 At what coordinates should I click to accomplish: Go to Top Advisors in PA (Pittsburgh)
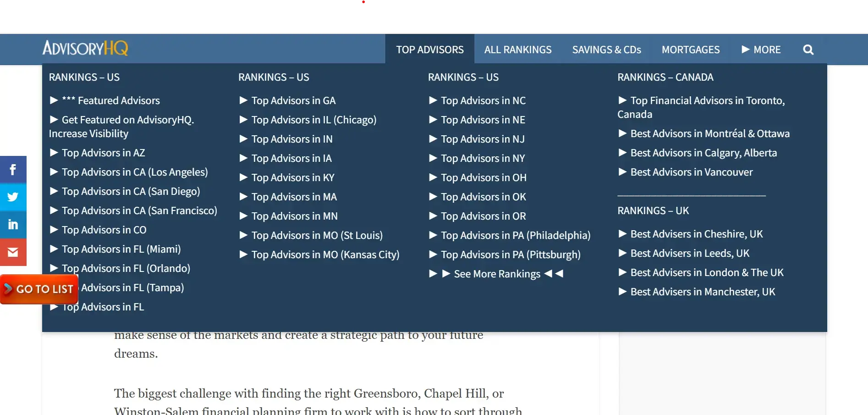[x=510, y=255]
